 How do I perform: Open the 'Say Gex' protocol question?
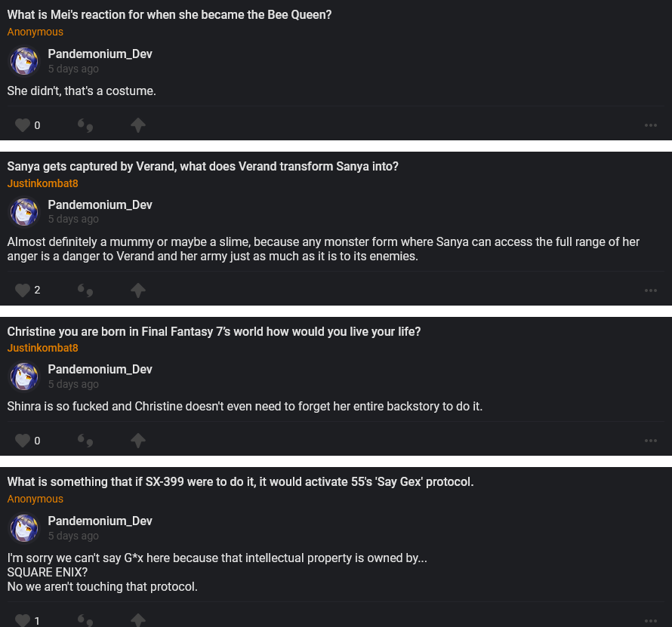point(240,482)
